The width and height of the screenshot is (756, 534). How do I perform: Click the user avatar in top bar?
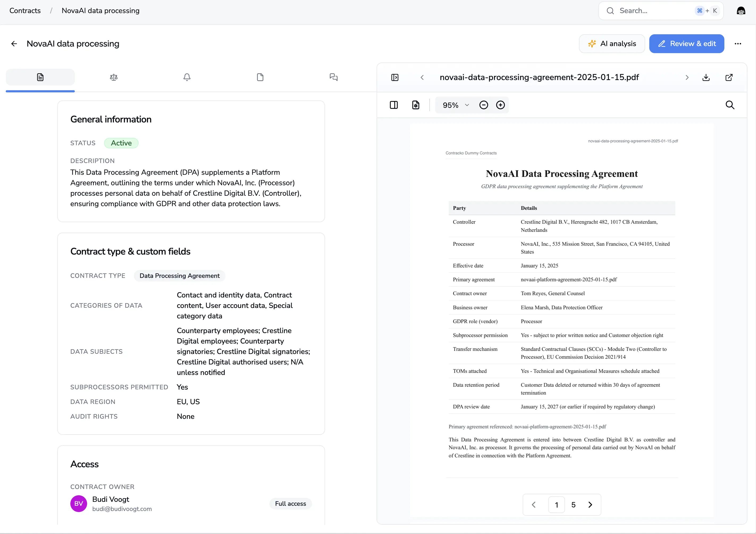pos(741,11)
